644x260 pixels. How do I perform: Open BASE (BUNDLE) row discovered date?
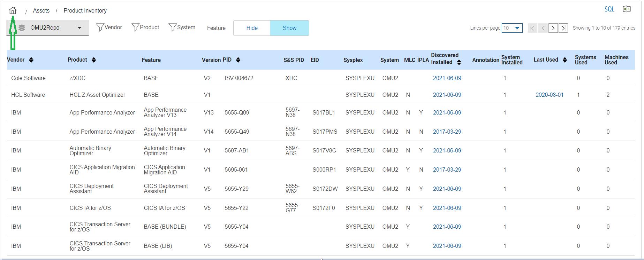point(447,227)
